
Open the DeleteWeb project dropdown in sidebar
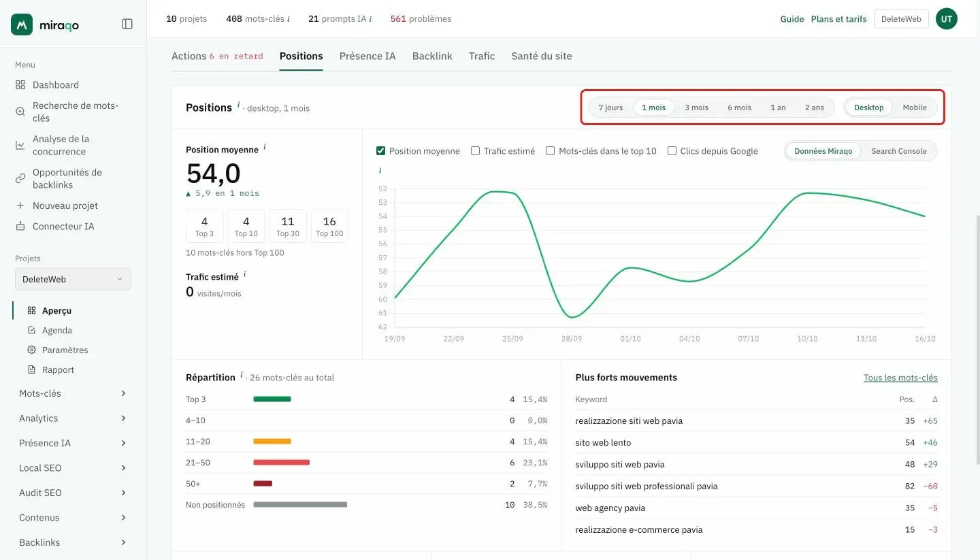[73, 279]
